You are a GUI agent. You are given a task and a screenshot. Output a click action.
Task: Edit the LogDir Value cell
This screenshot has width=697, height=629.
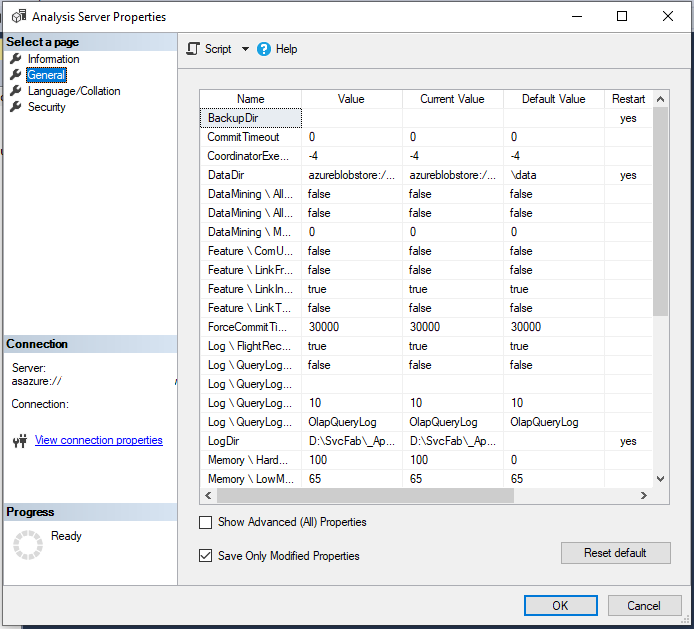pyautogui.click(x=352, y=441)
